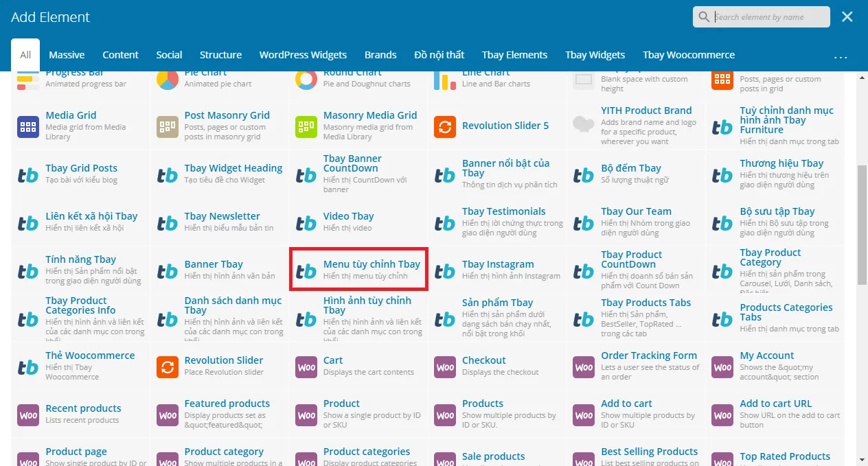Click Woo icon for Order Tracking Form

coord(584,367)
